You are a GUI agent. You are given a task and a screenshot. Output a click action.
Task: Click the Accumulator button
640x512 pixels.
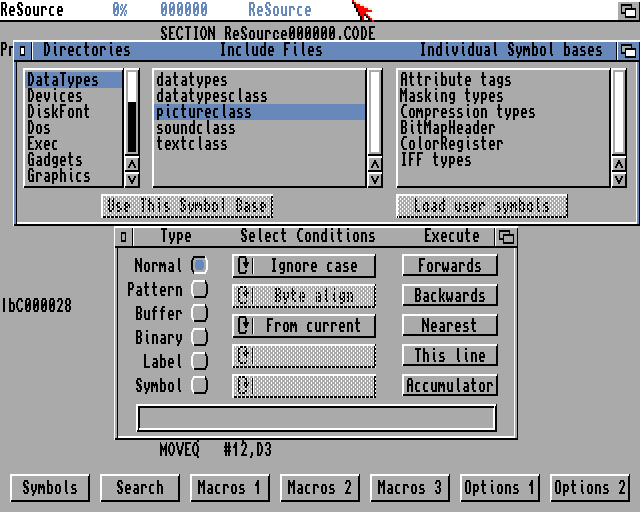(x=450, y=385)
